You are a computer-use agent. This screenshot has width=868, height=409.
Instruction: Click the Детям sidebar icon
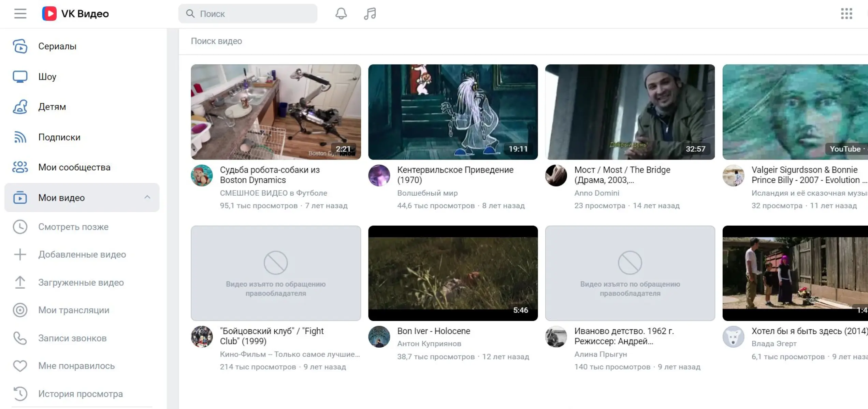click(x=20, y=107)
